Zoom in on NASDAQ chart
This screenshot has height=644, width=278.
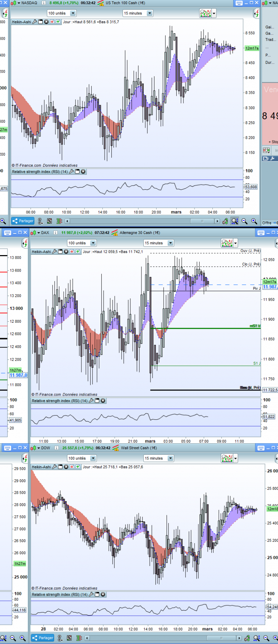coord(254,221)
